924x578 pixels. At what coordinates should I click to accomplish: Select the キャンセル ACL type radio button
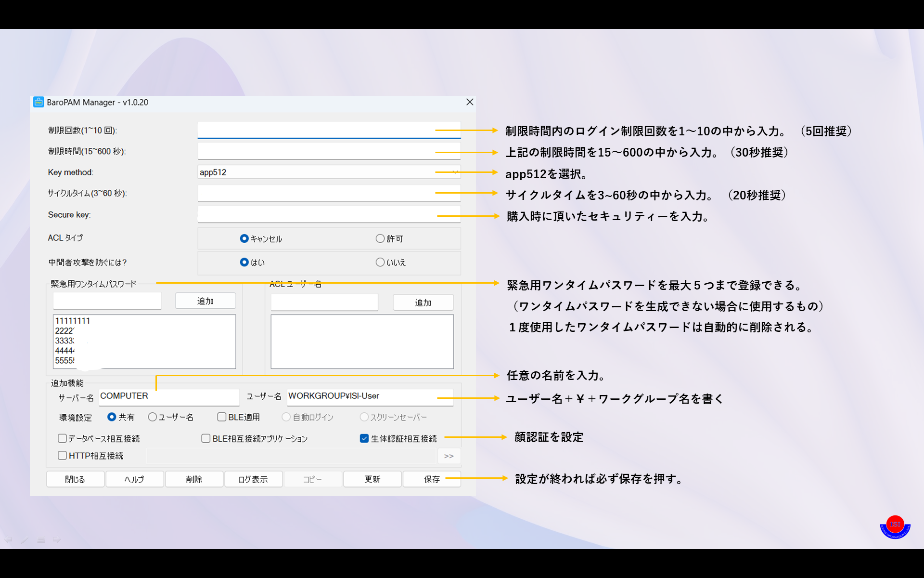(244, 238)
